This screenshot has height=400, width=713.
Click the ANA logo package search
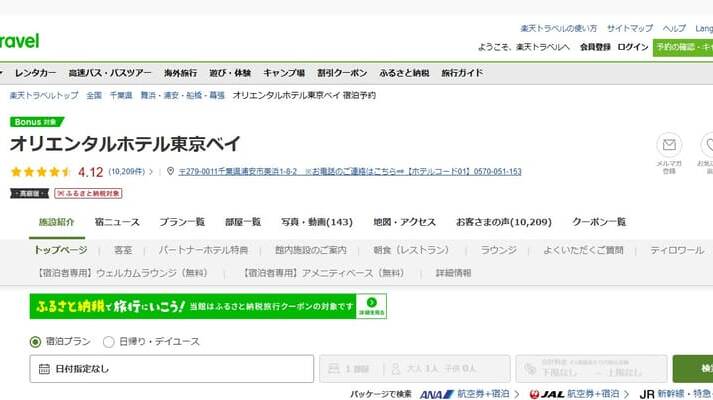pyautogui.click(x=437, y=394)
